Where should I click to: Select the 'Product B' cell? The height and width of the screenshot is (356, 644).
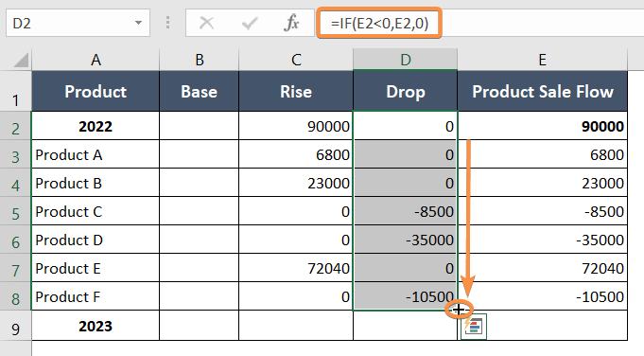pos(96,183)
